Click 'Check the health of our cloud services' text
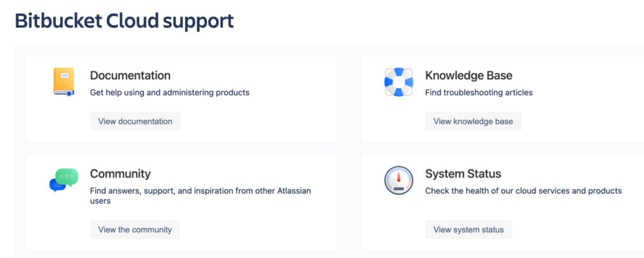 523,191
